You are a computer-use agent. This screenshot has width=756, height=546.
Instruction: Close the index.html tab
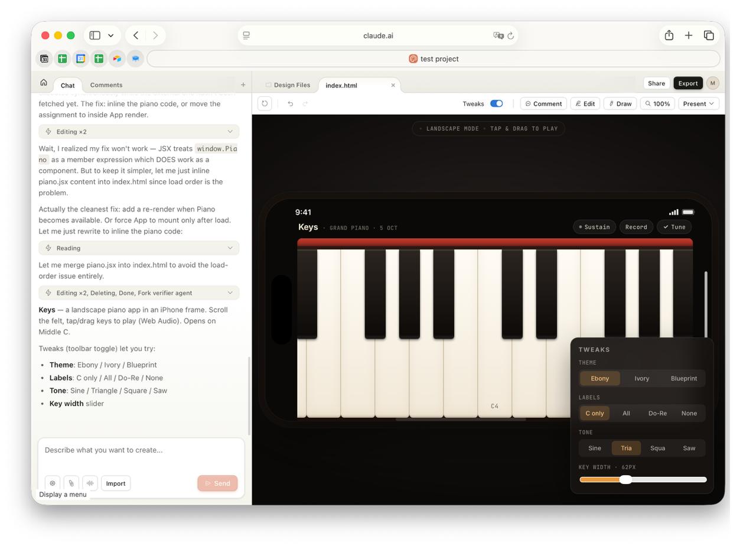coord(393,85)
